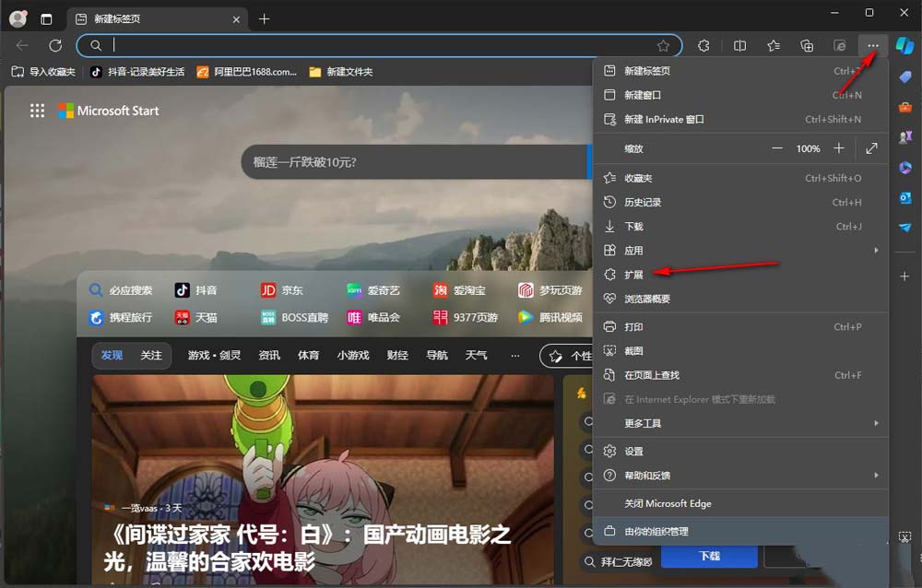Open the 必应搜索 quick link

tap(121, 290)
